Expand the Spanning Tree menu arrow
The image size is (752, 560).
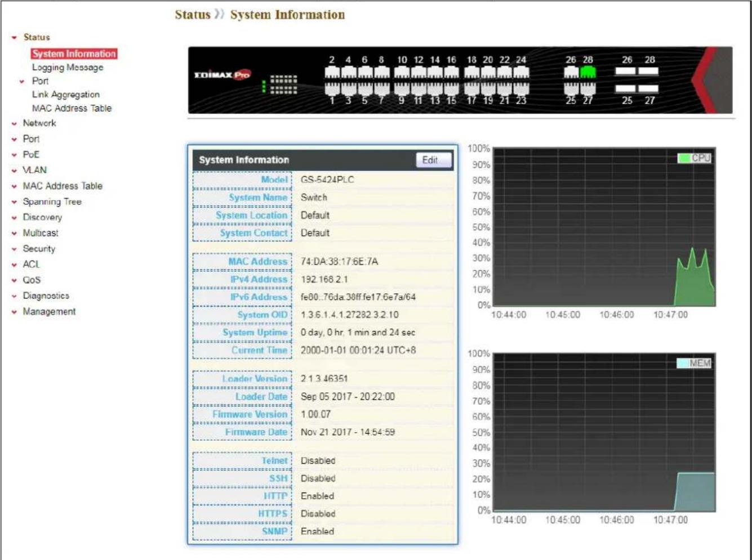(x=14, y=202)
